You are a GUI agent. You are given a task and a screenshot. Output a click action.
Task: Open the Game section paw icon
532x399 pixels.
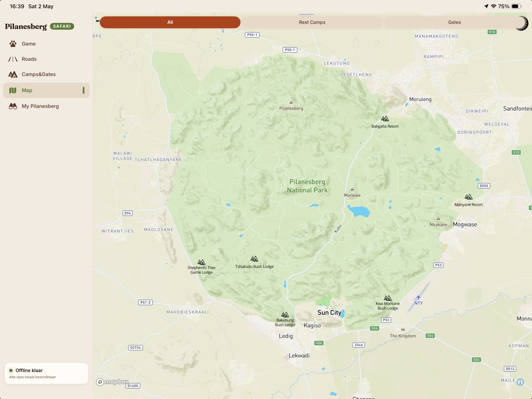pyautogui.click(x=13, y=44)
